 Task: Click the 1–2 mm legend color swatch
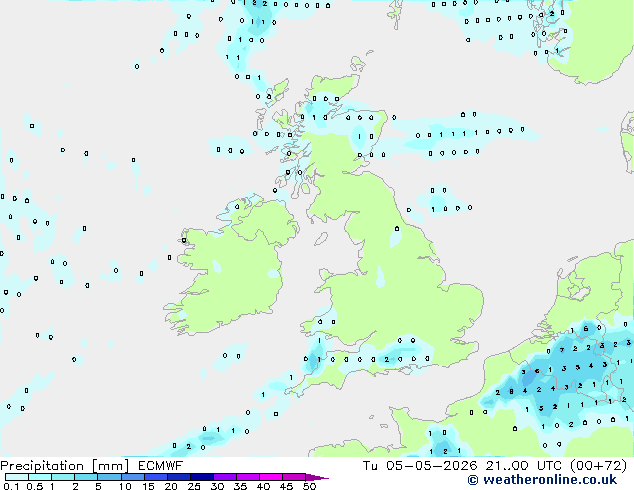point(63,477)
